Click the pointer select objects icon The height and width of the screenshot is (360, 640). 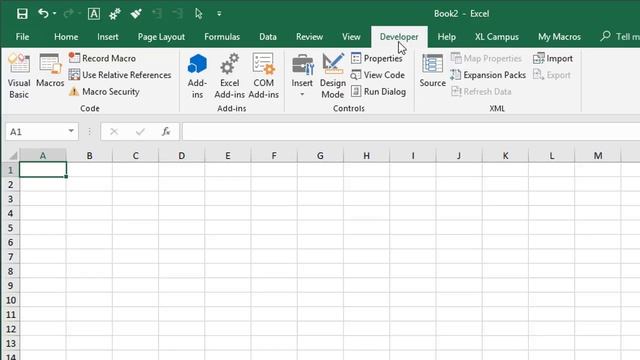[x=198, y=14]
